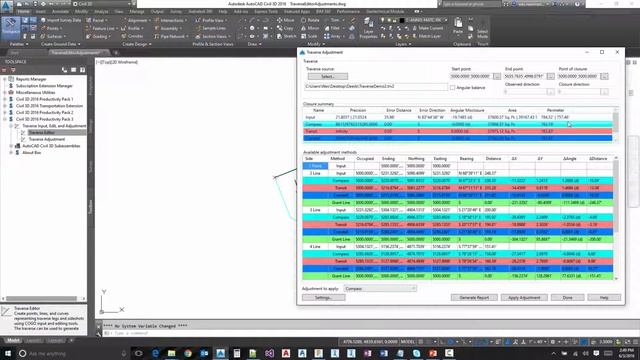Screen dimensions: 640x360
Task: Click the Start point coordinate field
Action: point(471,76)
